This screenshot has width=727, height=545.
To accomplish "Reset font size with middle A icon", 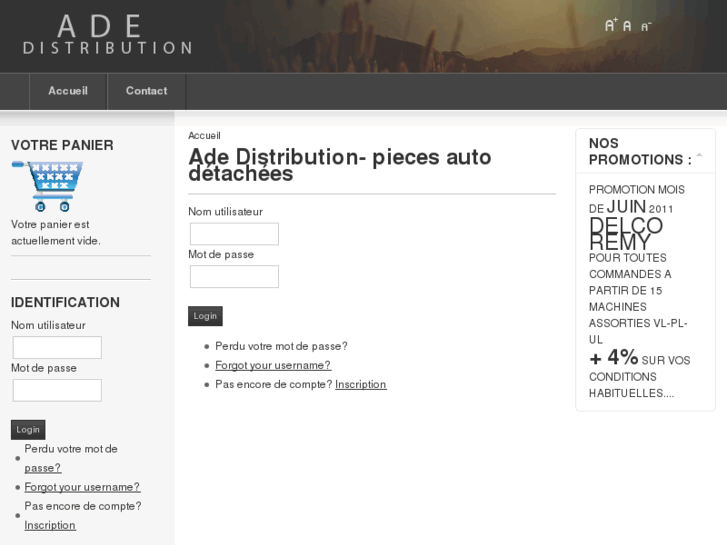I will tap(627, 26).
